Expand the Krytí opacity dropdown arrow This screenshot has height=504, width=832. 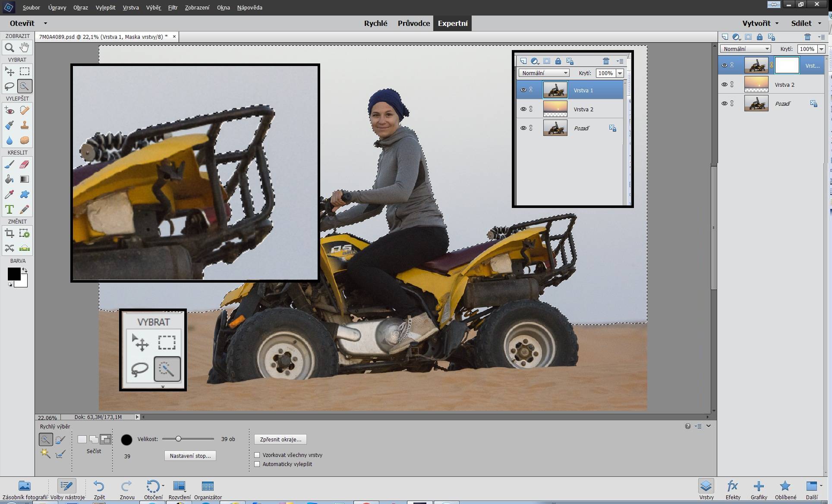[821, 49]
